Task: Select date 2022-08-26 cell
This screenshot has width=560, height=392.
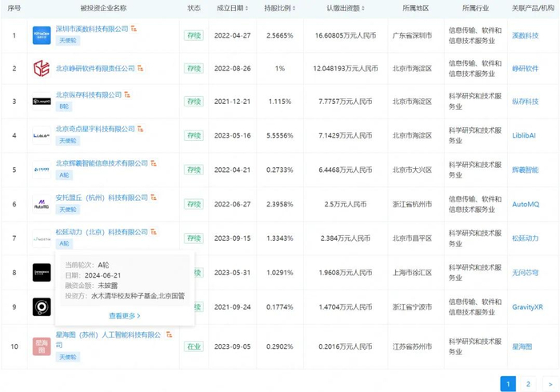Action: tap(233, 68)
